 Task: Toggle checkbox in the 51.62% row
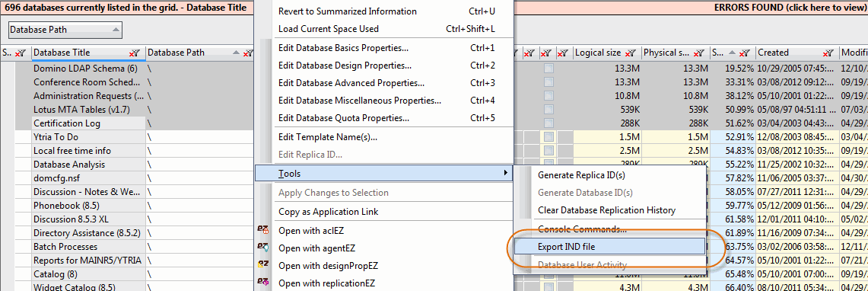548,123
